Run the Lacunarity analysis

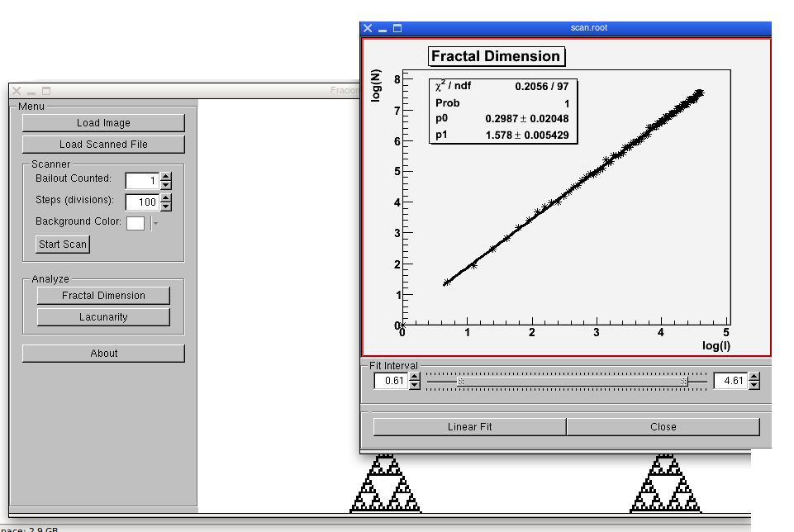[103, 317]
